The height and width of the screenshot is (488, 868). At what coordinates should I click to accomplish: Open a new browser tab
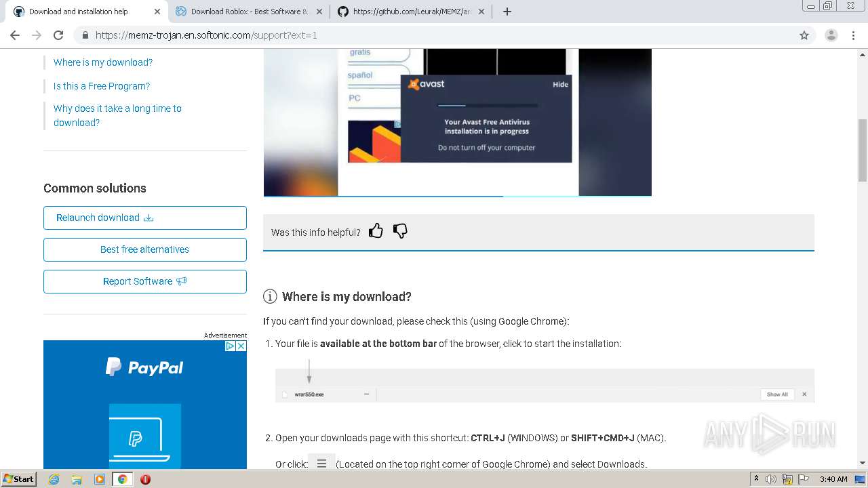pyautogui.click(x=507, y=12)
